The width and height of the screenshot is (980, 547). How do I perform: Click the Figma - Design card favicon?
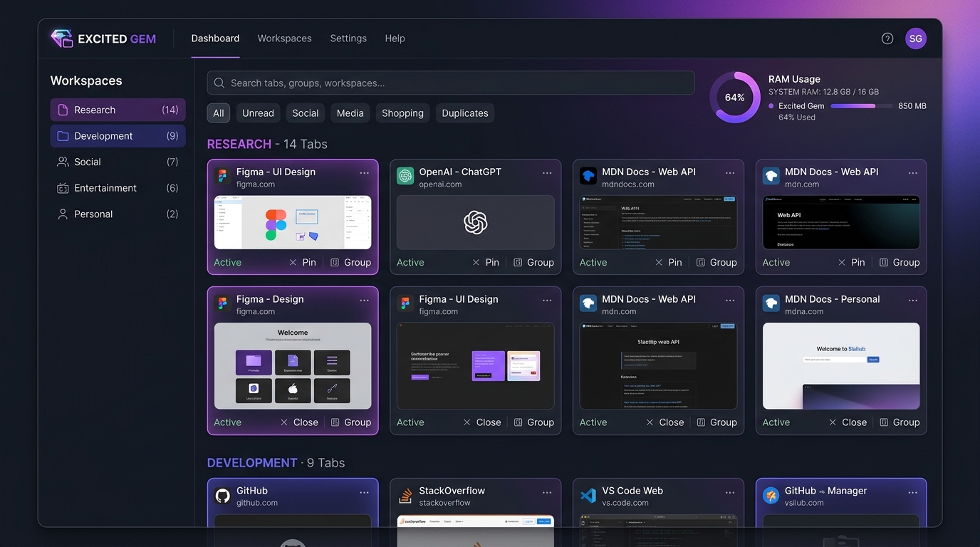(x=222, y=303)
